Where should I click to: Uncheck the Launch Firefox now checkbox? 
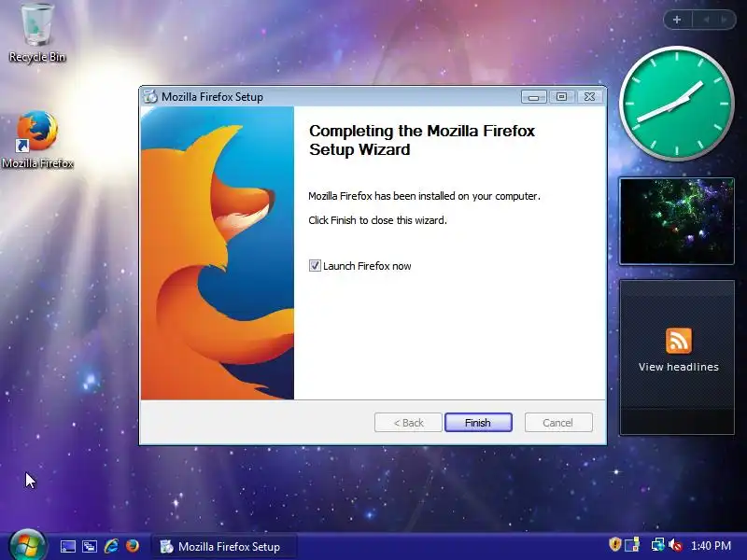[315, 266]
